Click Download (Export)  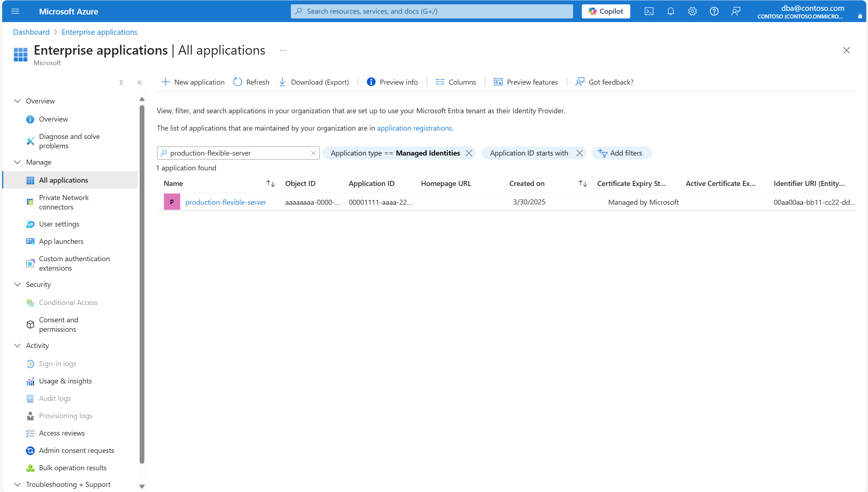tap(314, 82)
